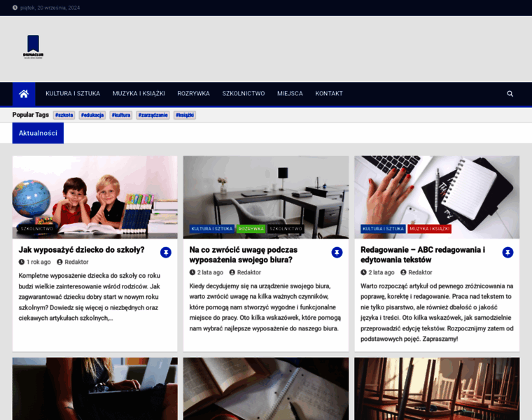
Task: Click clock icon next to '1 rok ago'
Action: point(22,262)
